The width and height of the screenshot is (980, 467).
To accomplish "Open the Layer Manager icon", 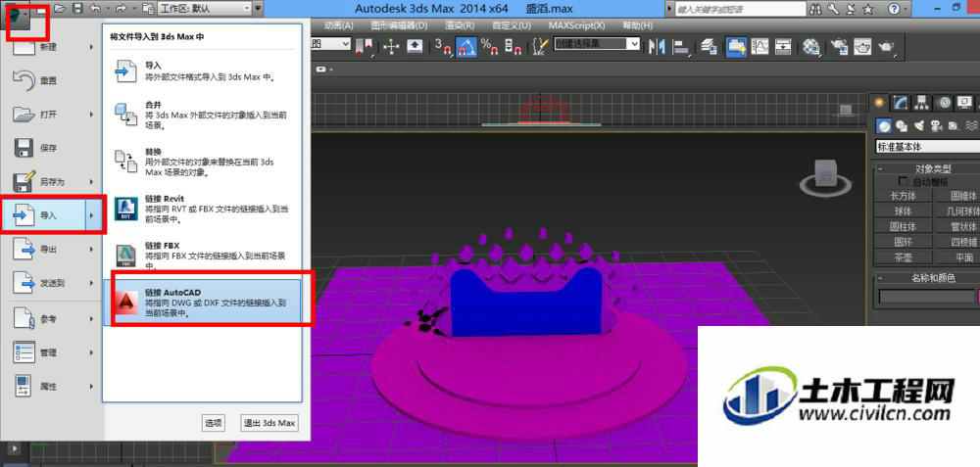I will (x=709, y=47).
